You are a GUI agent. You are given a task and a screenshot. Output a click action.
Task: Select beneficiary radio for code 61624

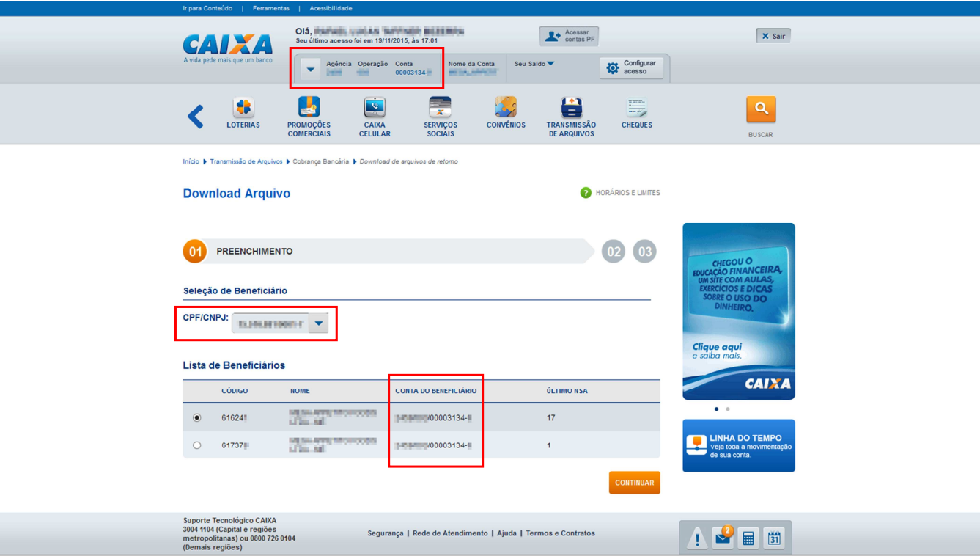[x=196, y=417]
